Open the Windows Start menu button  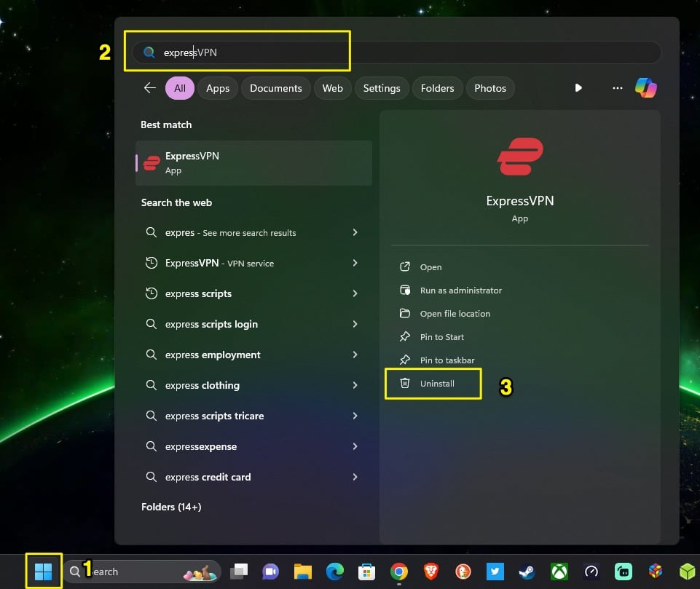(x=43, y=572)
